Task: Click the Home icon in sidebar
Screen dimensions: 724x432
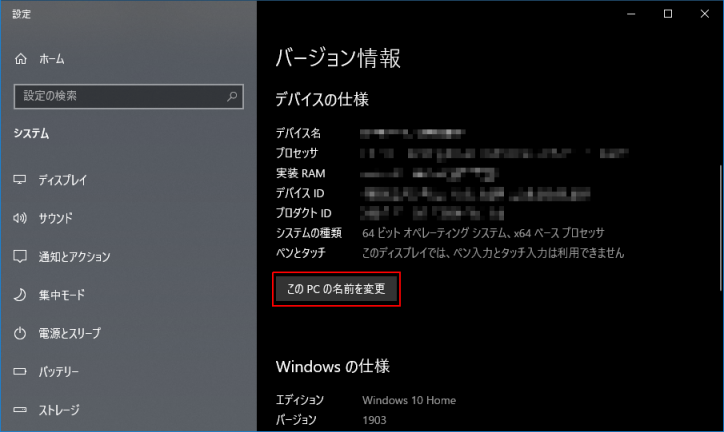Action: pos(21,60)
